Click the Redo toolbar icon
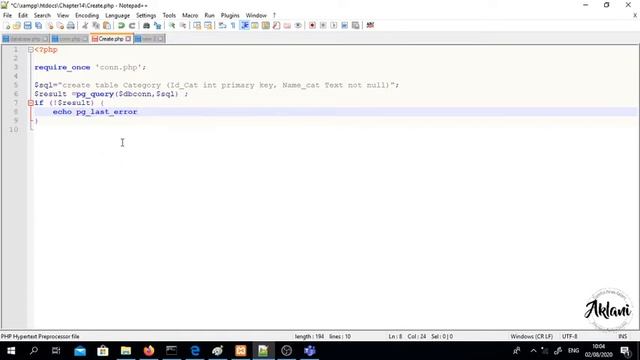The height and width of the screenshot is (360, 640). [132, 26]
